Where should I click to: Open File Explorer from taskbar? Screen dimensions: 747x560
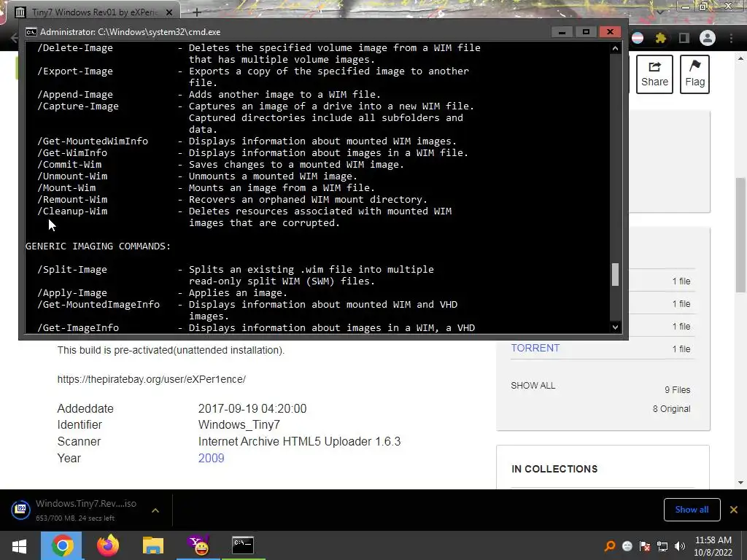coord(153,545)
